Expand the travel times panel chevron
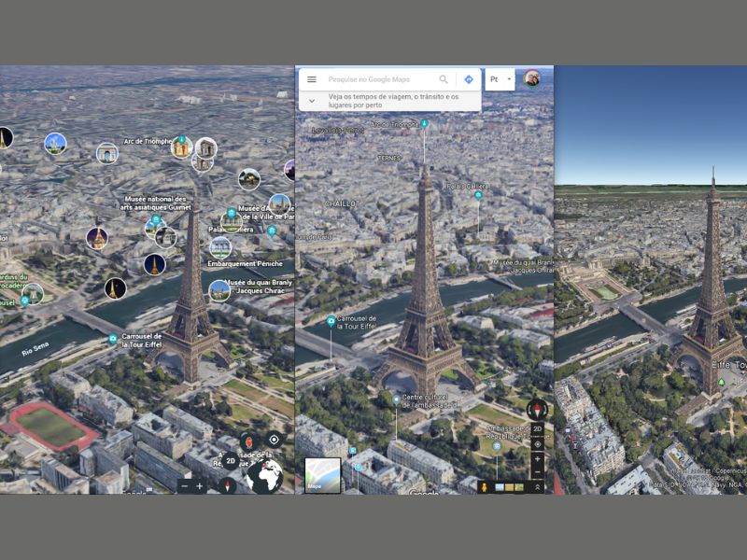The height and width of the screenshot is (560, 747). [x=312, y=101]
